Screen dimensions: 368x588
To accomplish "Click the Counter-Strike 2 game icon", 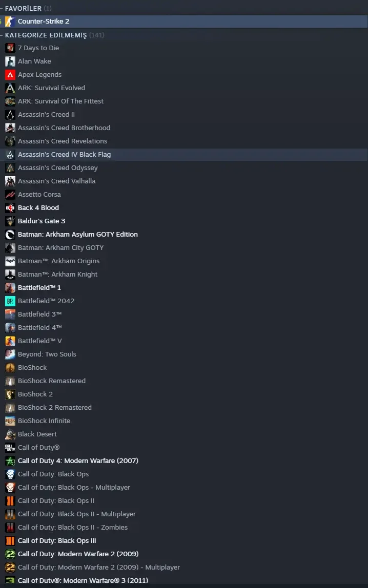I will click(x=10, y=22).
